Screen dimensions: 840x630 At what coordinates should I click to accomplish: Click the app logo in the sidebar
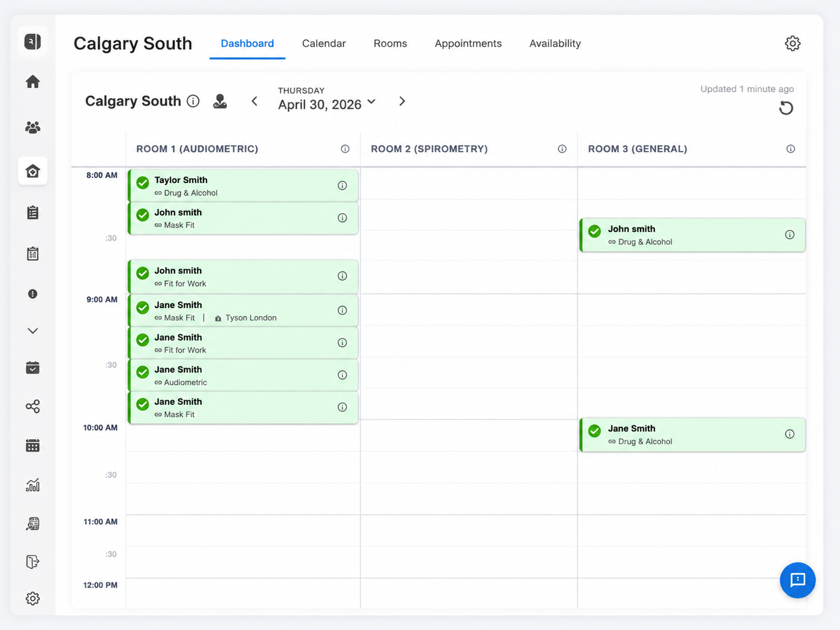point(32,41)
